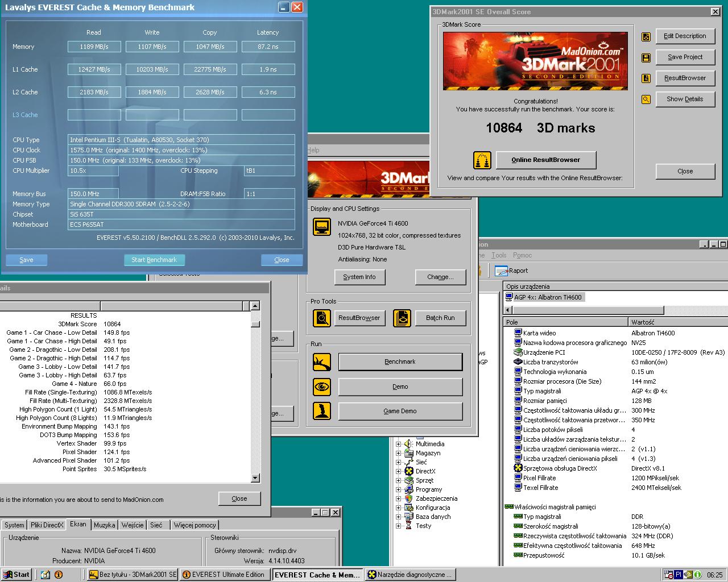Open the Pomoc menu in EVEREST
Viewport: 728px width, 582px height.
tap(522, 255)
